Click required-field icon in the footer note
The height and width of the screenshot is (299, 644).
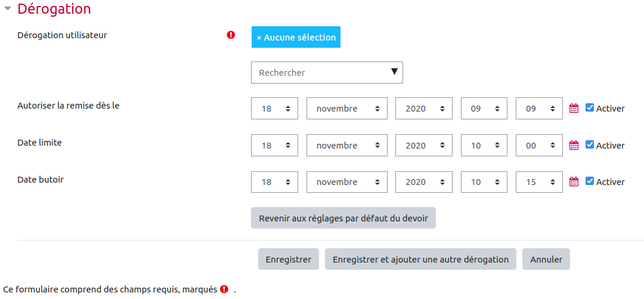pos(224,289)
